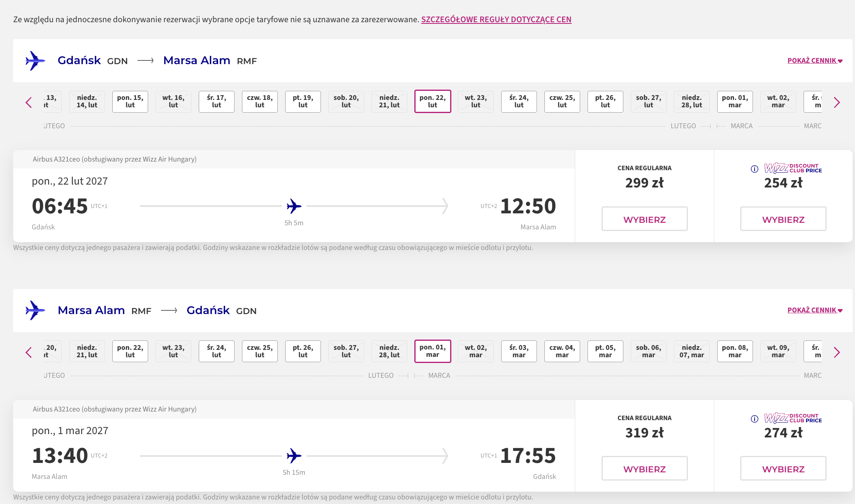The image size is (855, 504).
Task: Click next dates arrow for Gdańsk–Marsa Alam
Action: (x=836, y=102)
